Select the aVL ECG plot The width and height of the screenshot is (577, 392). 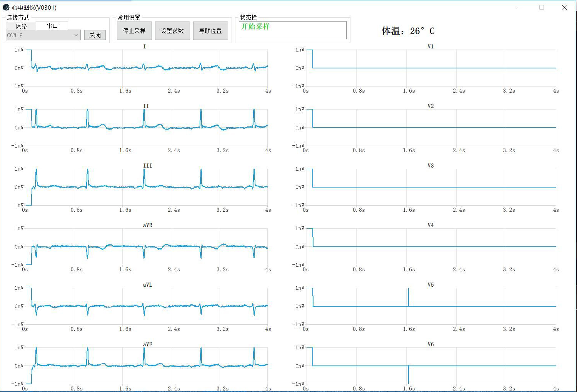click(x=144, y=306)
